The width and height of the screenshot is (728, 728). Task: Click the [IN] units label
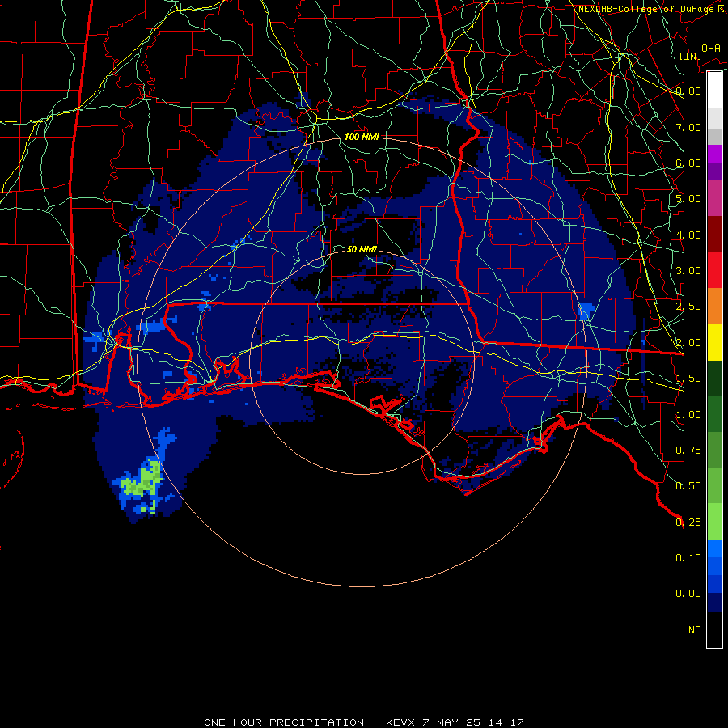click(x=689, y=56)
